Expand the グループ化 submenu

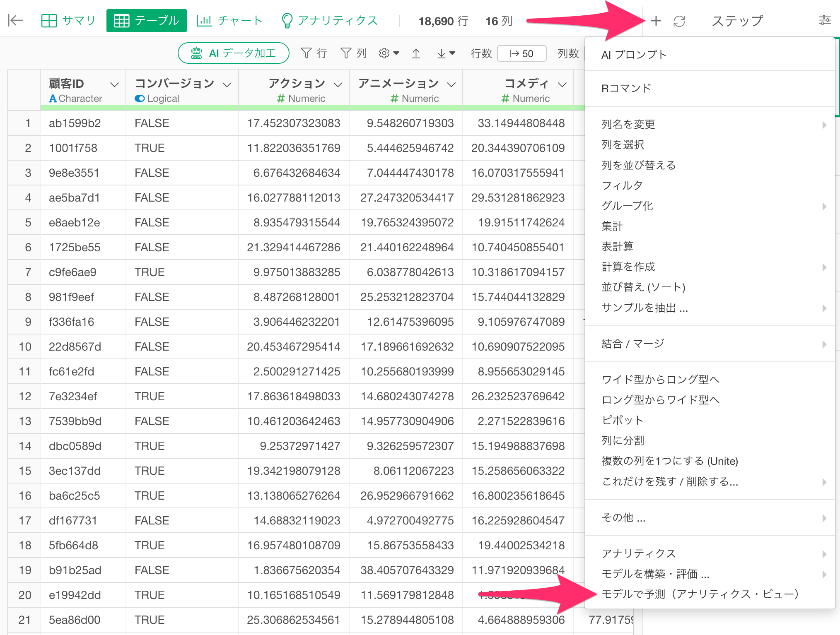[x=710, y=206]
